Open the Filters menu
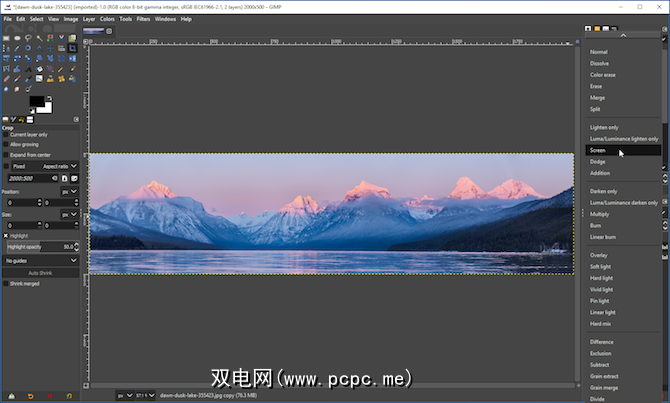 click(143, 18)
